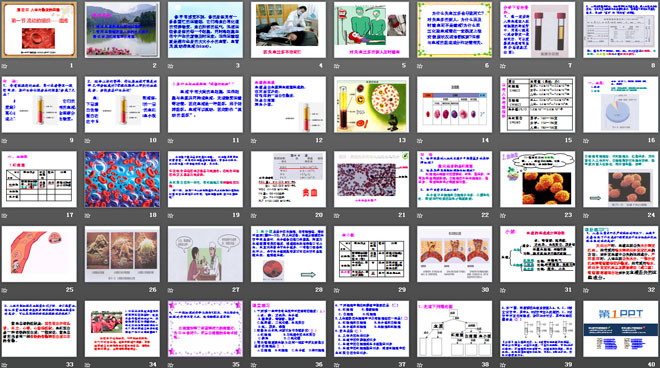
Task: Click the star icon under slide 39
Action: tap(503, 365)
